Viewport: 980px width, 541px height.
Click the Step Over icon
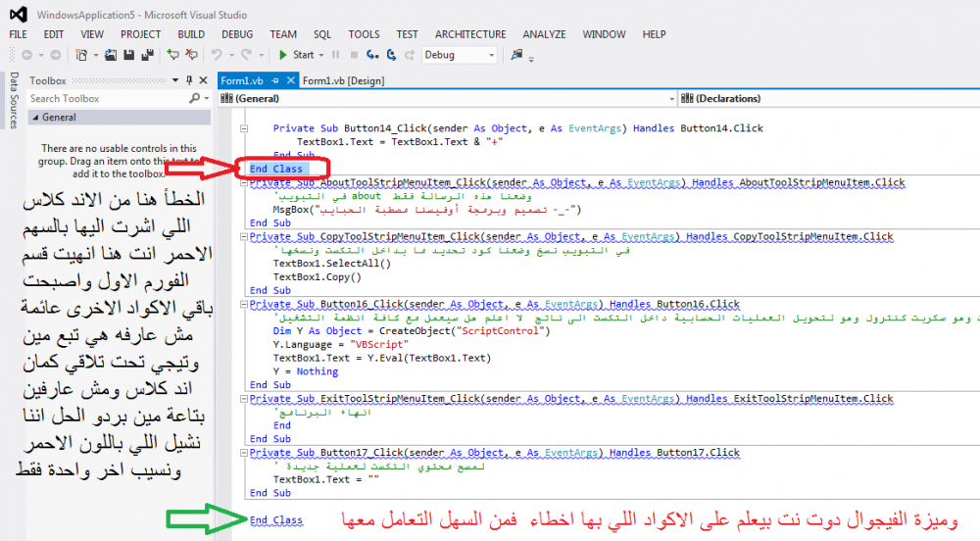[391, 55]
